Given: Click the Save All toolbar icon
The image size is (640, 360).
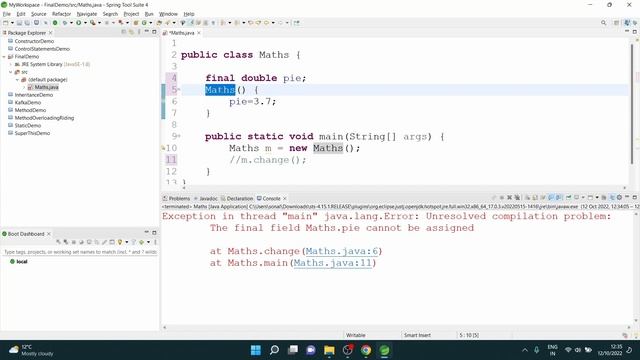Looking at the screenshot, I should (27, 23).
